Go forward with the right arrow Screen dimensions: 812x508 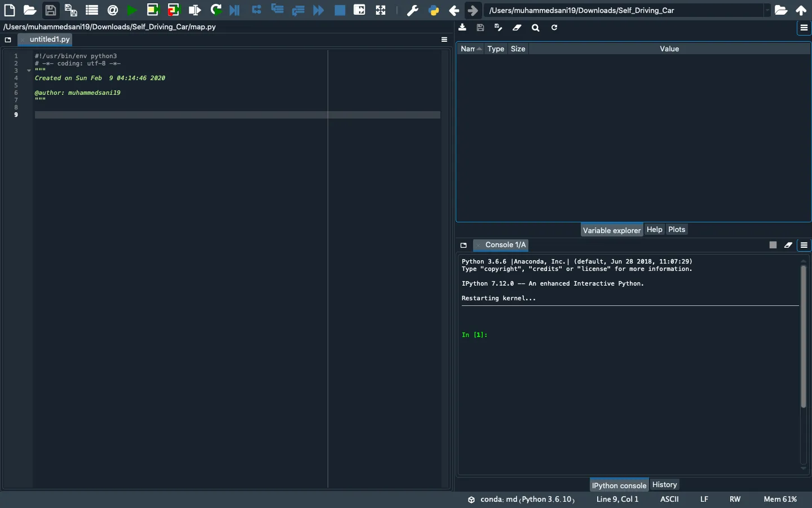[x=474, y=10]
